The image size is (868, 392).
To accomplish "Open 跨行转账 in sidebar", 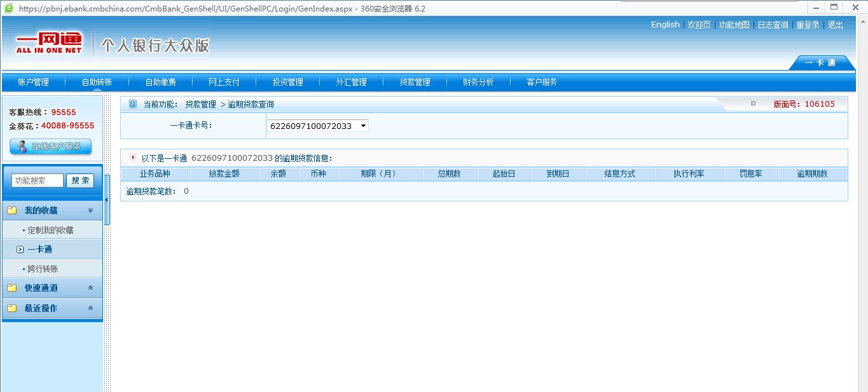I will point(43,269).
